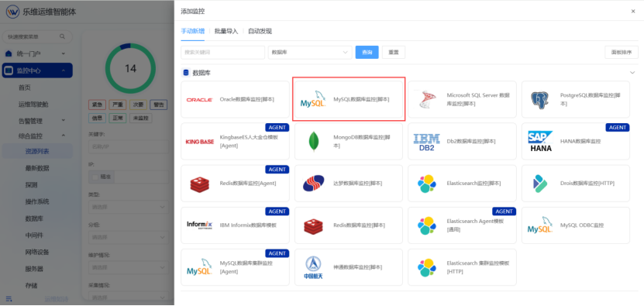This screenshot has width=644, height=306.
Task: Switch to the 批量导入 tab
Action: coord(226,31)
